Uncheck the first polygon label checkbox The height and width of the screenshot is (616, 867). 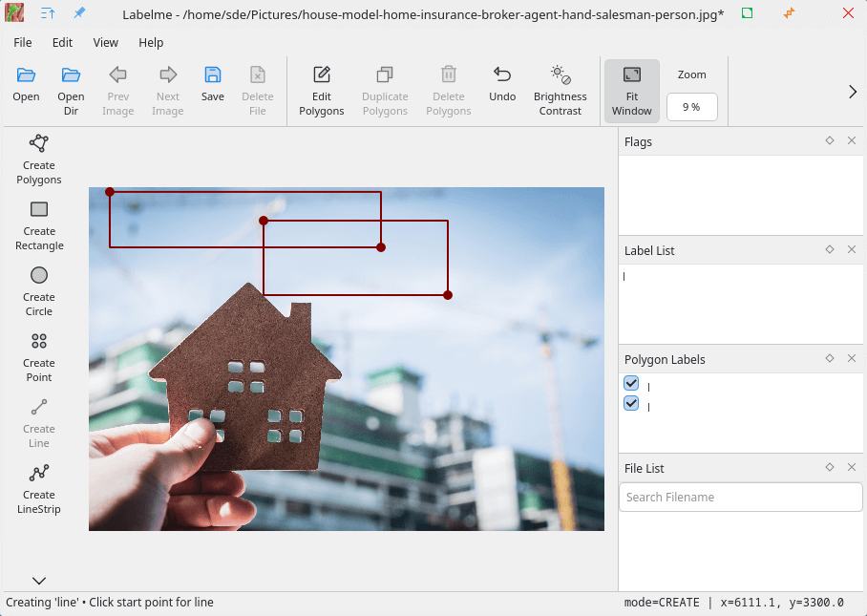click(x=631, y=383)
